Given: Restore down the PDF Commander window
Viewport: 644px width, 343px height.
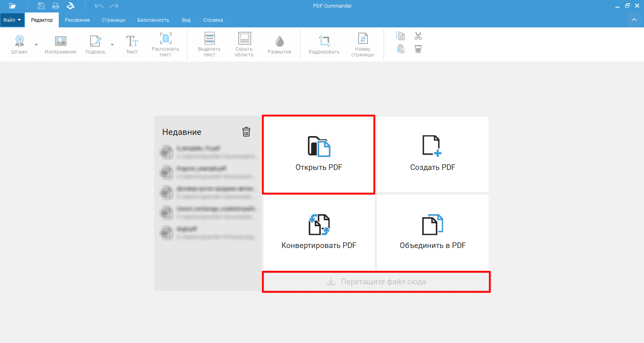Looking at the screenshot, I should pyautogui.click(x=627, y=6).
